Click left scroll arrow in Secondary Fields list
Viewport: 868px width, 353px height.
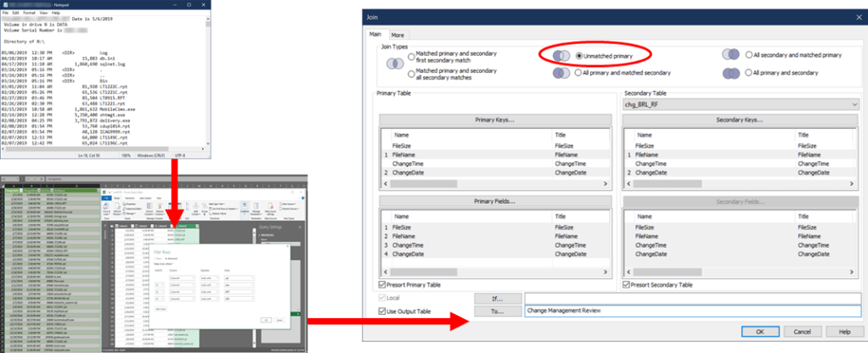[x=628, y=272]
